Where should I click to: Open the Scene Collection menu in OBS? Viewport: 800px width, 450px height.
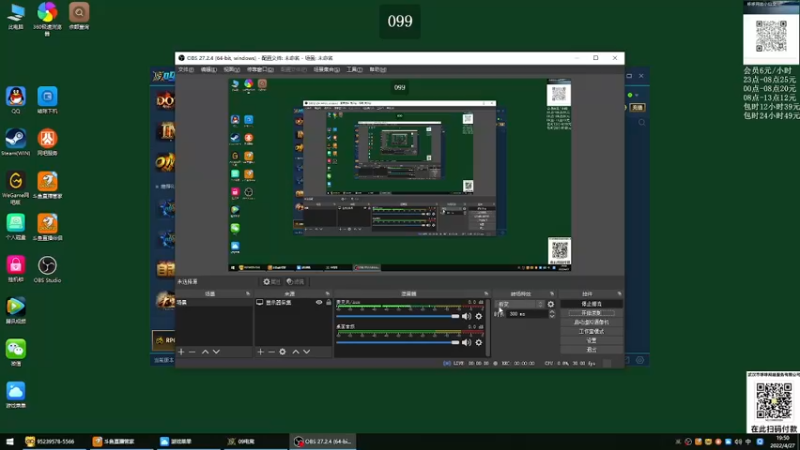[327, 69]
